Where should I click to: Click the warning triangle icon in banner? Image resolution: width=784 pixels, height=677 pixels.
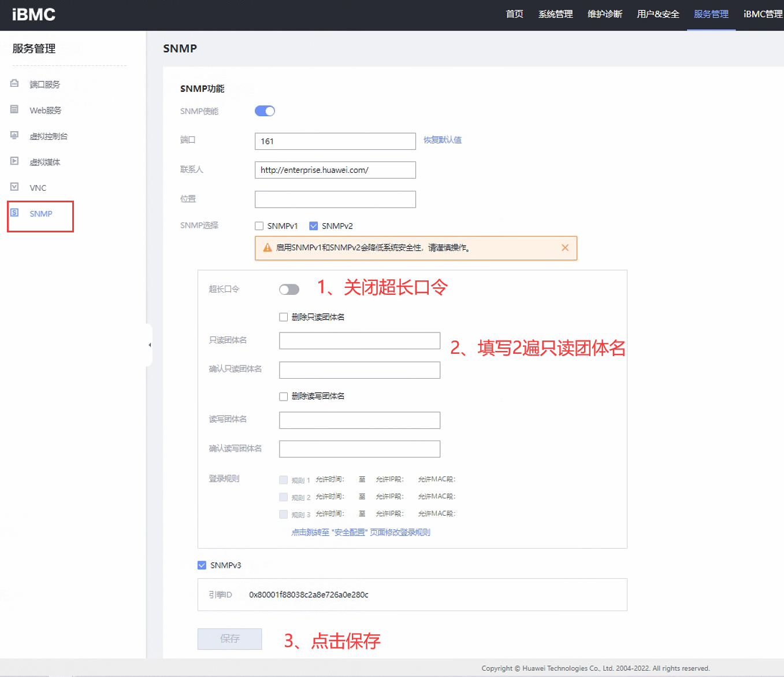(x=267, y=247)
